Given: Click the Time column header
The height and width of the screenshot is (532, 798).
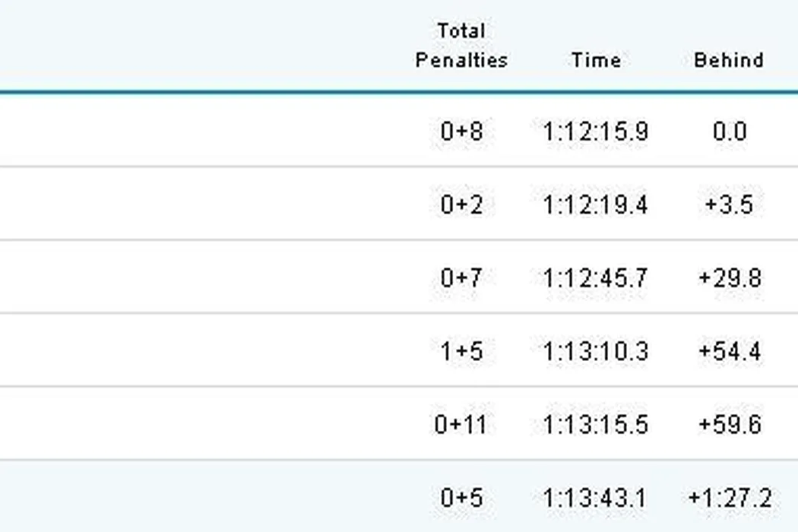Looking at the screenshot, I should click(596, 60).
